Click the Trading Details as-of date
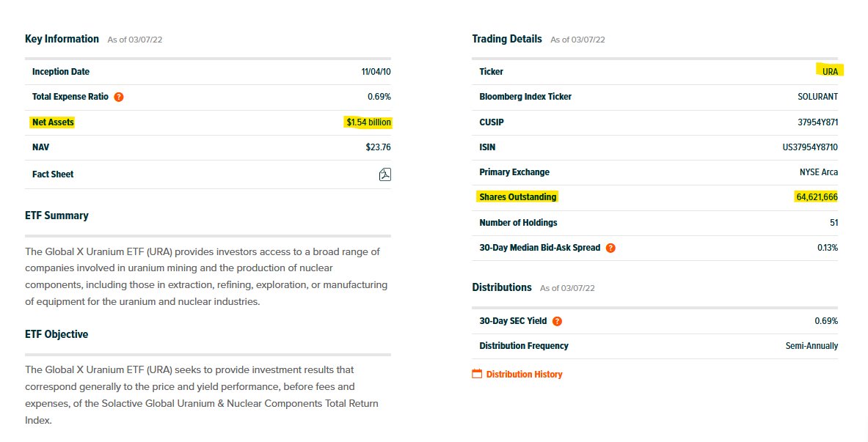 (x=577, y=40)
